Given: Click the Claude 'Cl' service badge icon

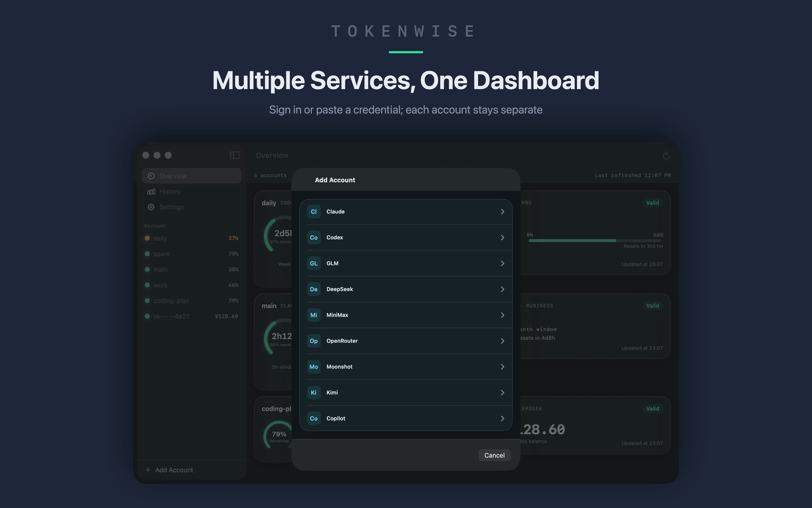Looking at the screenshot, I should [x=314, y=212].
